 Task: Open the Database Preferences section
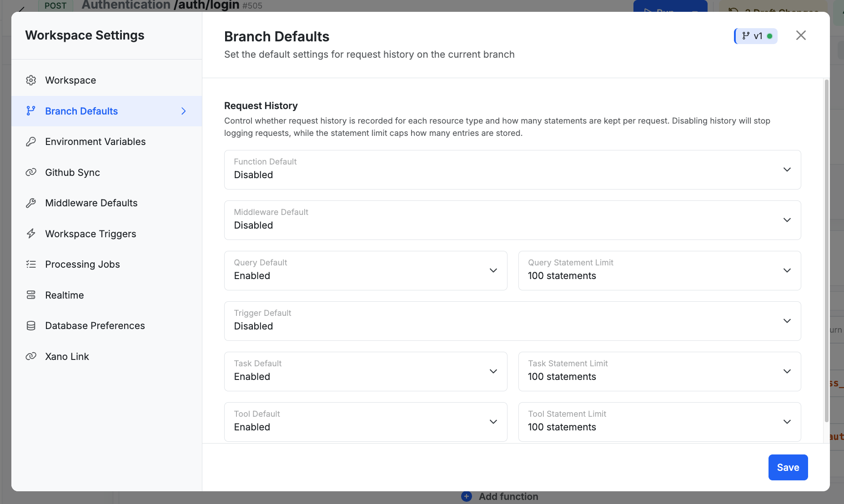pos(95,325)
